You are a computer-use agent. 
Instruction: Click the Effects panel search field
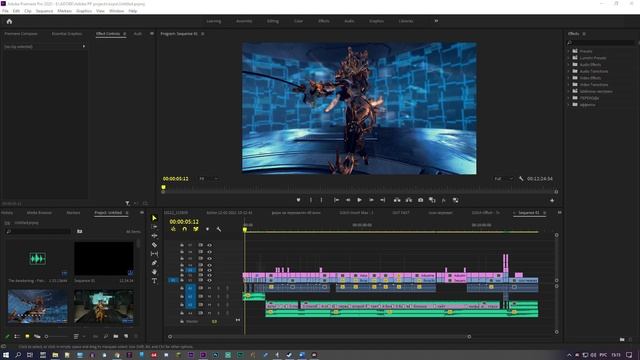[602, 42]
